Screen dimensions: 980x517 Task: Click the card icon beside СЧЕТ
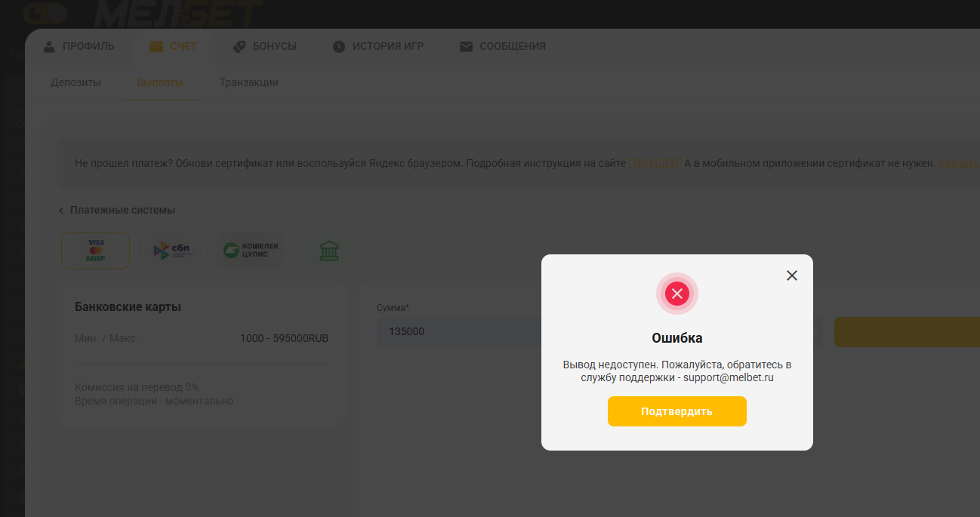point(156,46)
